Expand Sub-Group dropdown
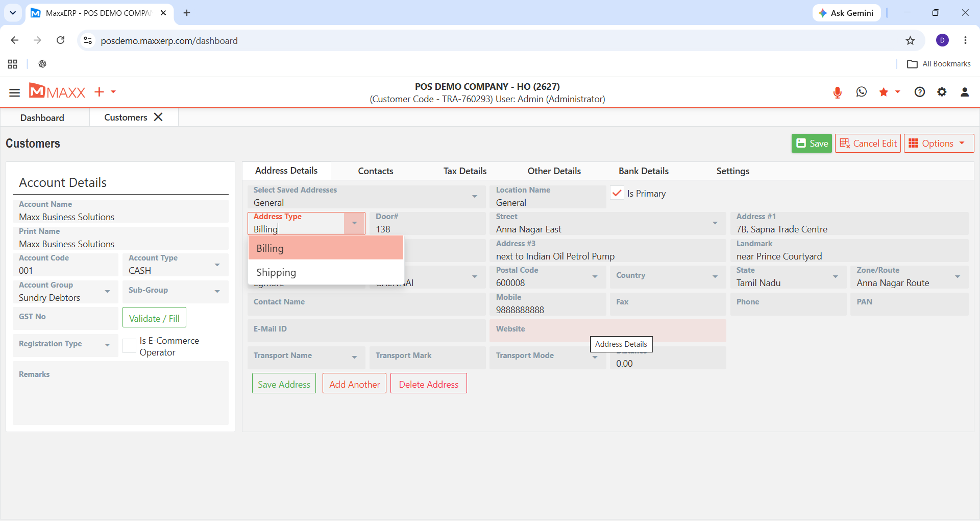The height and width of the screenshot is (521, 980). click(x=217, y=292)
